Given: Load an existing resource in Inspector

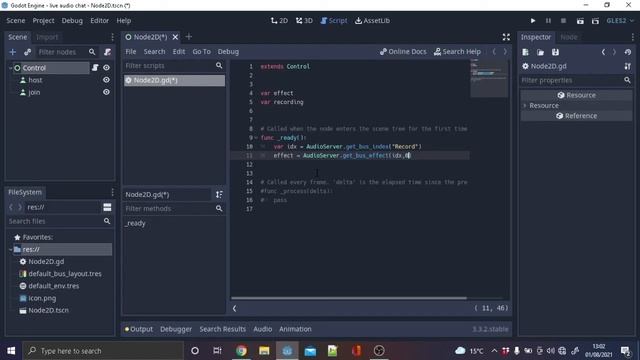Looking at the screenshot, I should point(540,52).
